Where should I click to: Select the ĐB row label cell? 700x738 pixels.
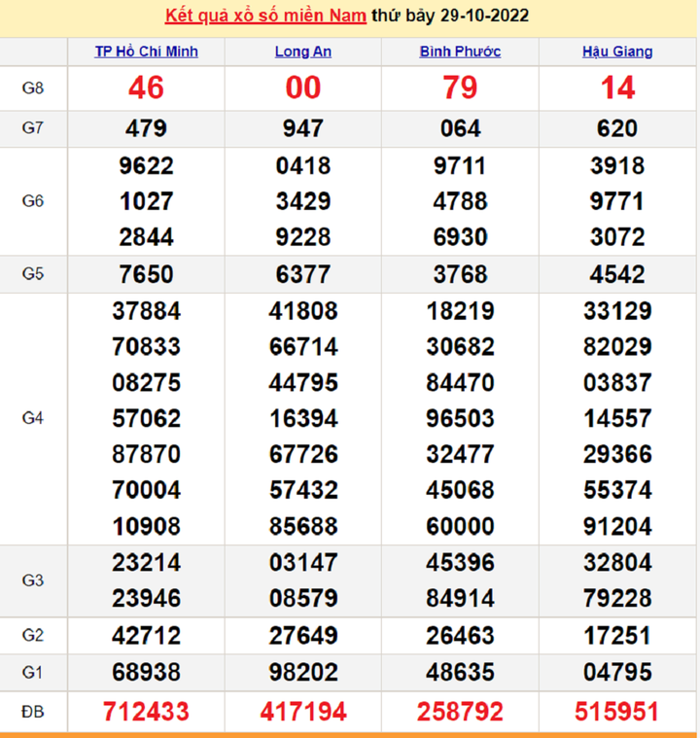click(x=33, y=712)
